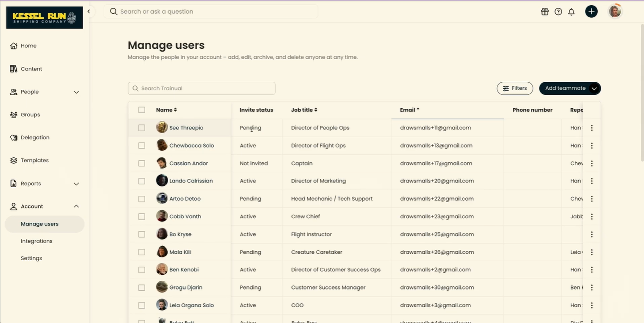Open Leia Organa Solo's user name link
Screen dimensions: 644x323
192,305
